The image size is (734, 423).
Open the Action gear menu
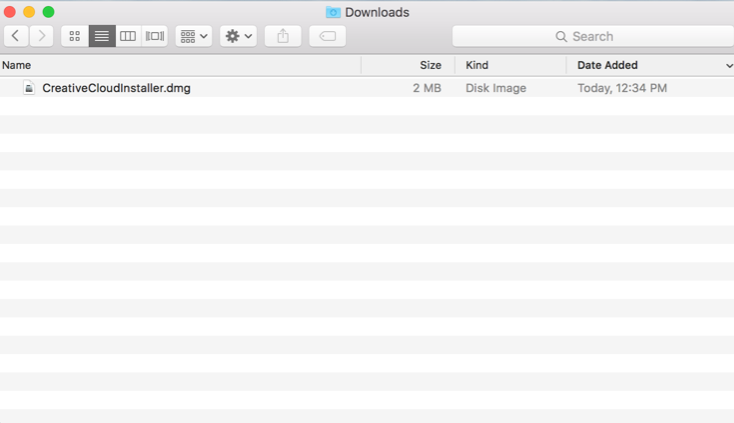click(239, 36)
